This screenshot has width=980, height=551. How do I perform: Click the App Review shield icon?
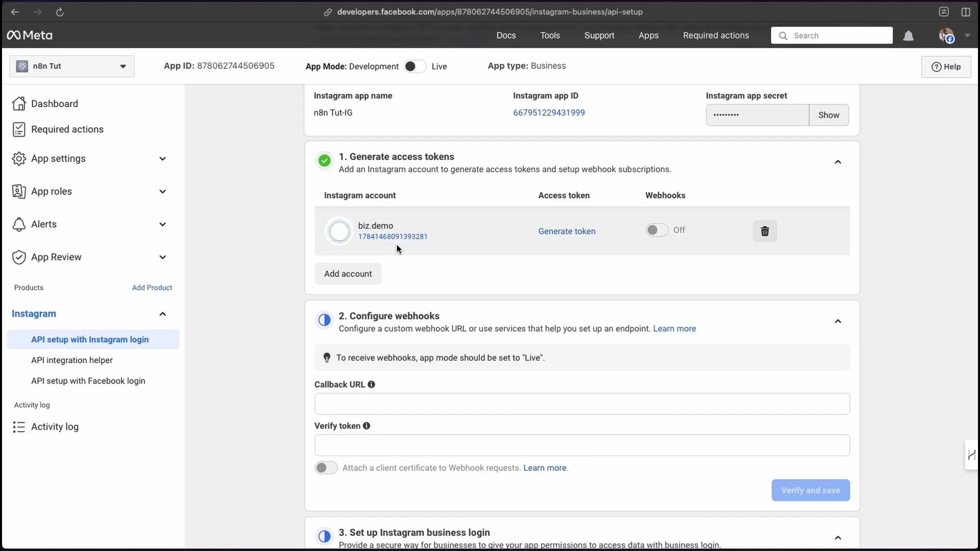tap(19, 257)
